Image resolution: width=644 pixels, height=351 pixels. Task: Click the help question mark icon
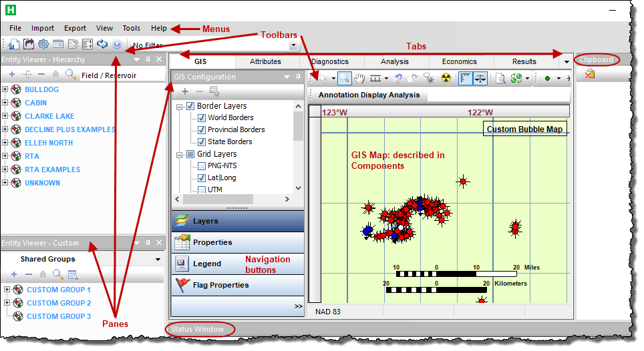117,44
